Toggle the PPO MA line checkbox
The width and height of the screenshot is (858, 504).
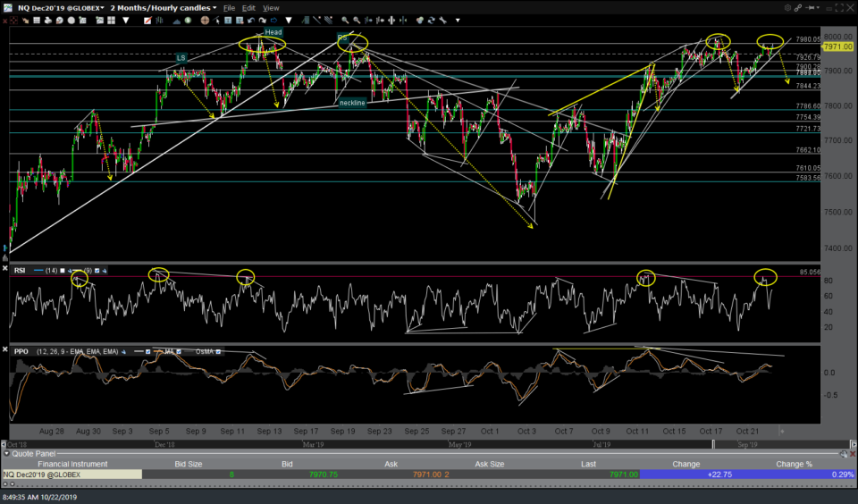click(179, 351)
